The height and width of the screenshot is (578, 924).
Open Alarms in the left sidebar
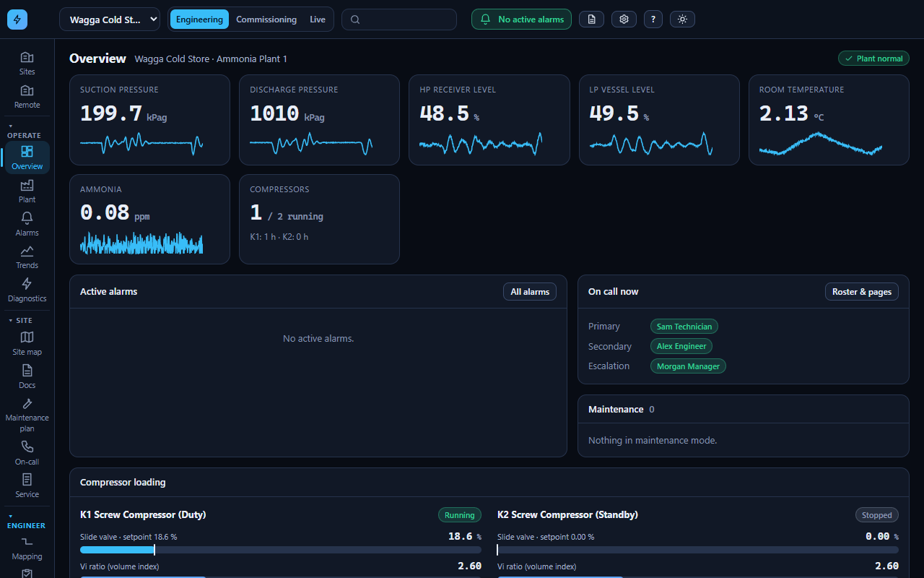coord(27,225)
